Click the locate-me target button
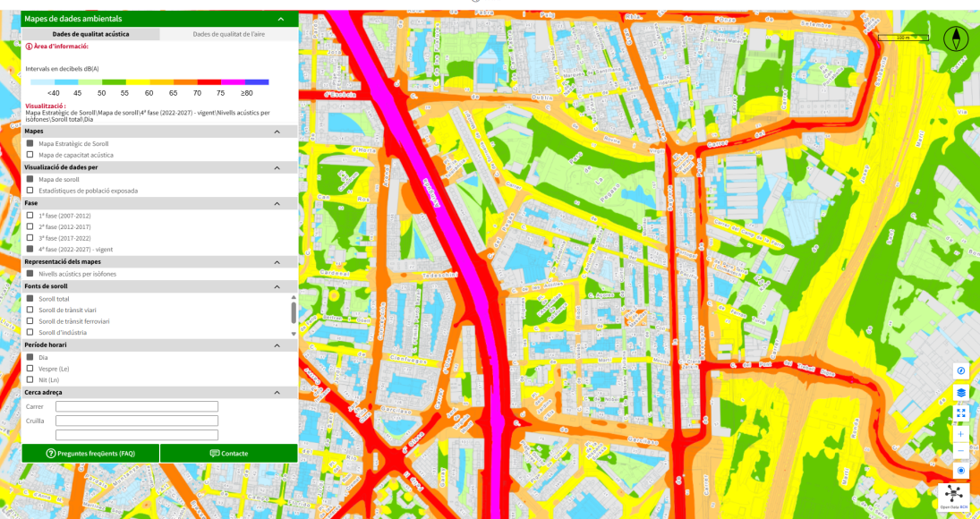 (x=961, y=471)
